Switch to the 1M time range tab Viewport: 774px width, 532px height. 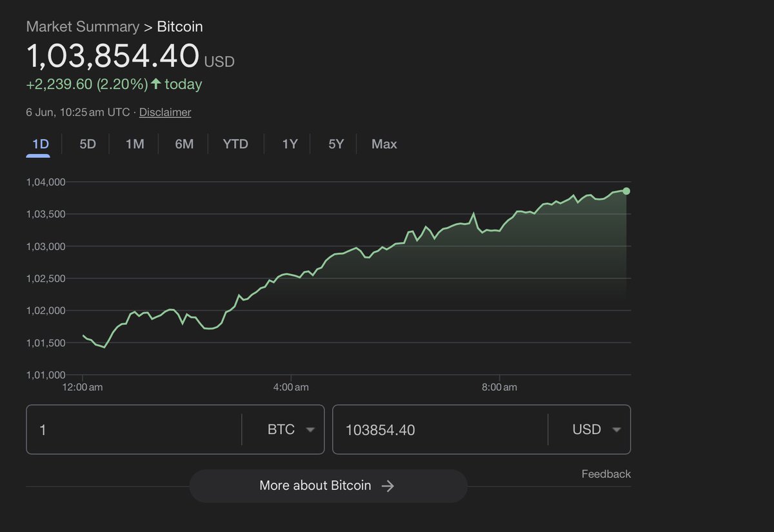point(134,144)
